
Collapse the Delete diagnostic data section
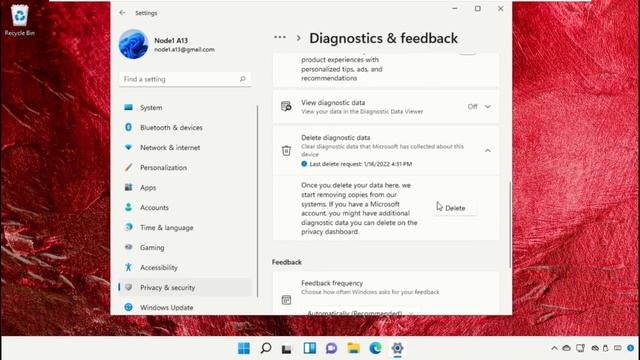click(488, 151)
